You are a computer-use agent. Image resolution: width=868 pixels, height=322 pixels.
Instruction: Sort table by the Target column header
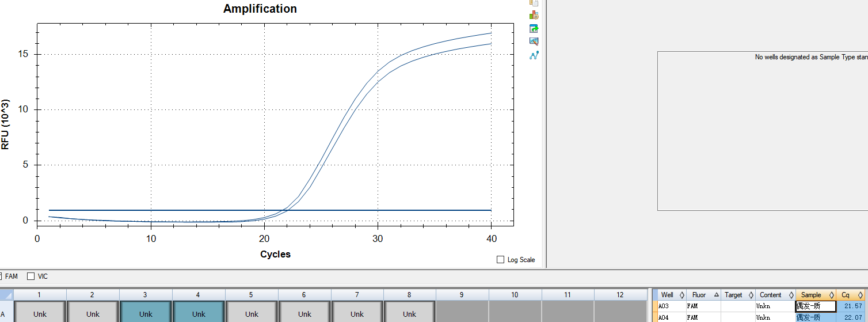coord(738,295)
